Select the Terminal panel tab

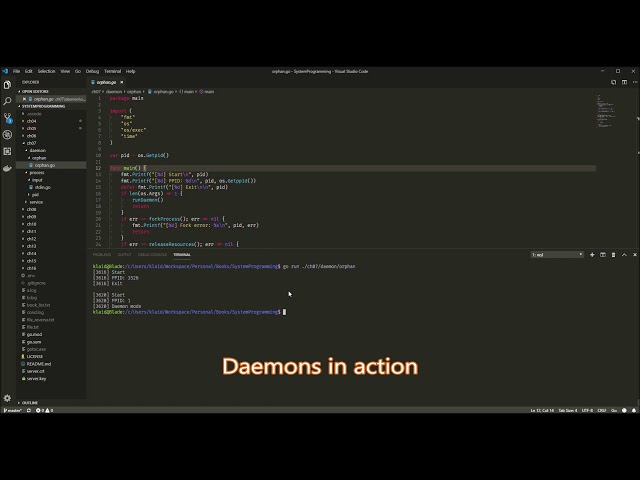pos(182,255)
